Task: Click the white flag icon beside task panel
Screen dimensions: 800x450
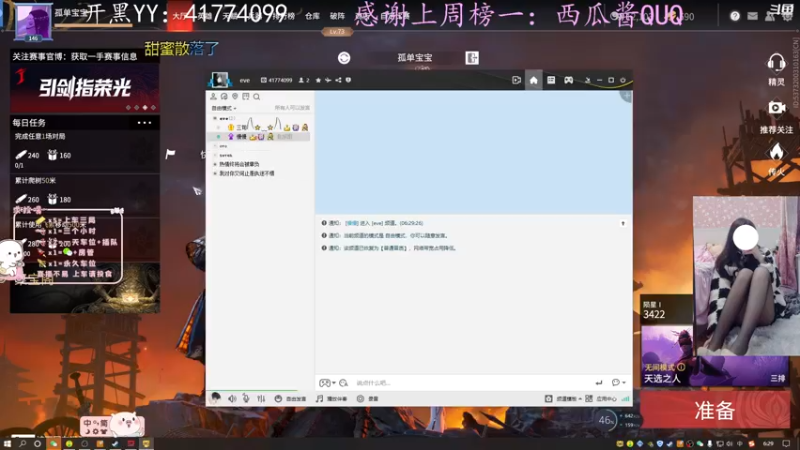Action: pos(170,154)
